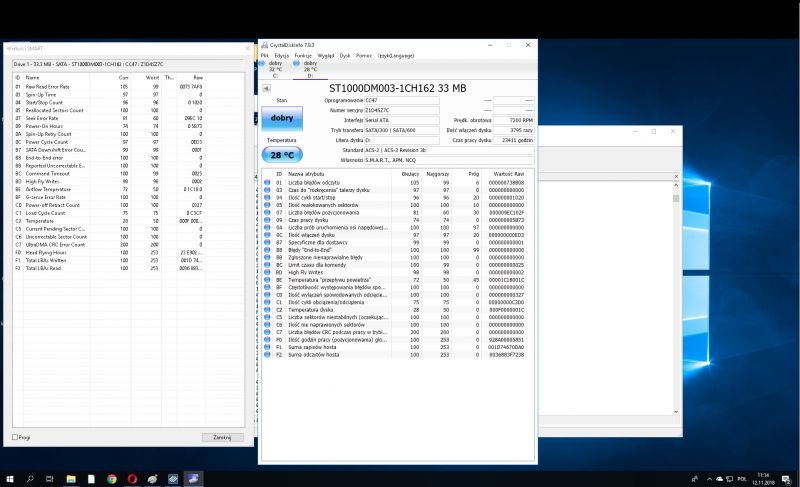800x487 pixels.
Task: Click the network tray icon
Action: [x=730, y=479]
